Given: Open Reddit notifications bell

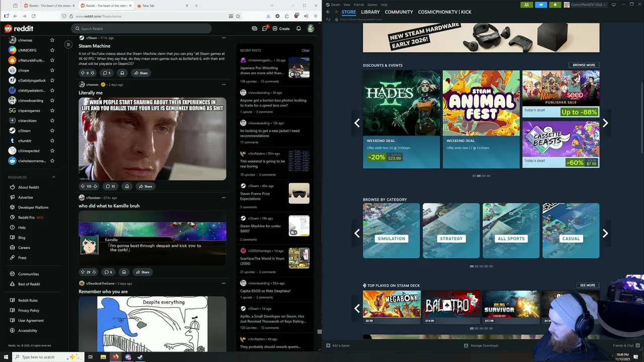Looking at the screenshot, I should pos(298,29).
